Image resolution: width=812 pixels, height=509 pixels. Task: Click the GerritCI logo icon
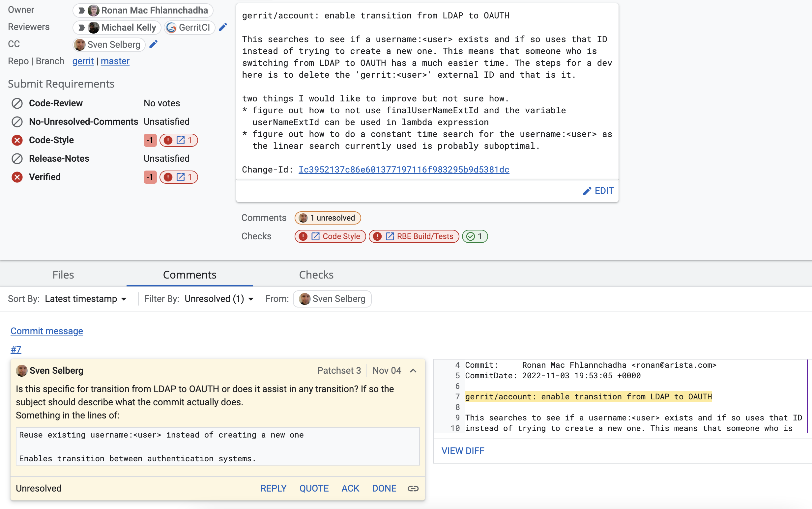171,28
